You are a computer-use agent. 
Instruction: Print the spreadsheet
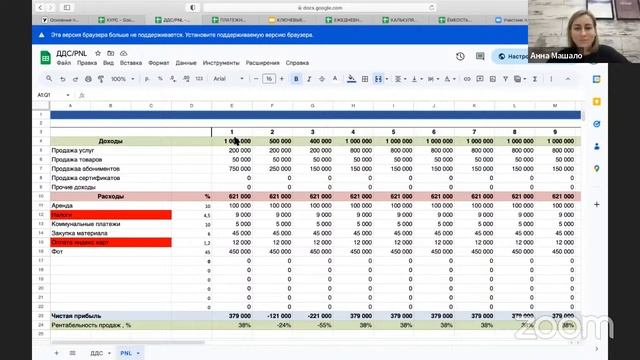(x=88, y=79)
